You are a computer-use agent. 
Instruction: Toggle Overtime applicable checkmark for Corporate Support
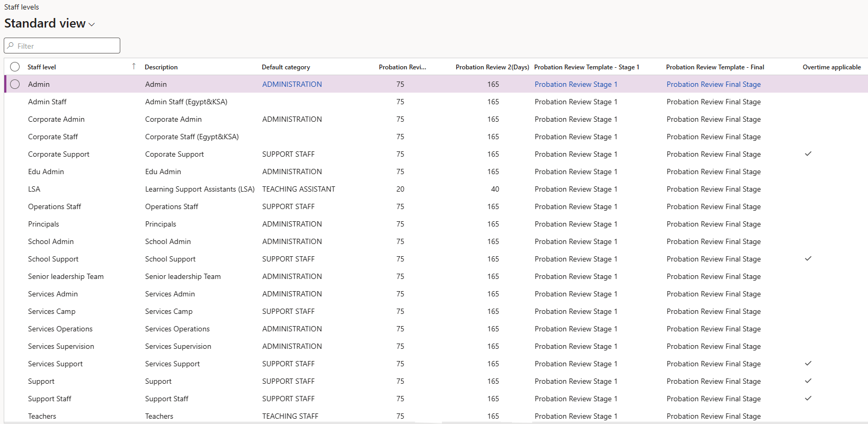[x=808, y=154]
